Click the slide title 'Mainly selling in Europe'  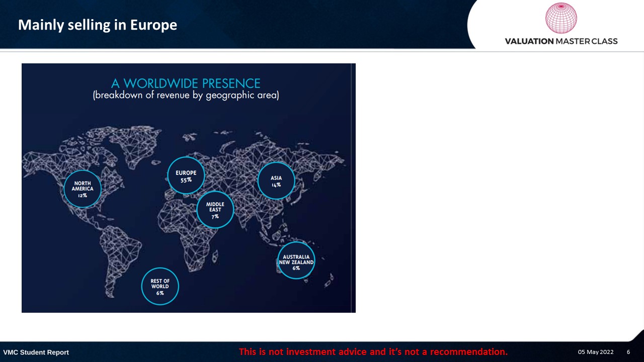98,25
